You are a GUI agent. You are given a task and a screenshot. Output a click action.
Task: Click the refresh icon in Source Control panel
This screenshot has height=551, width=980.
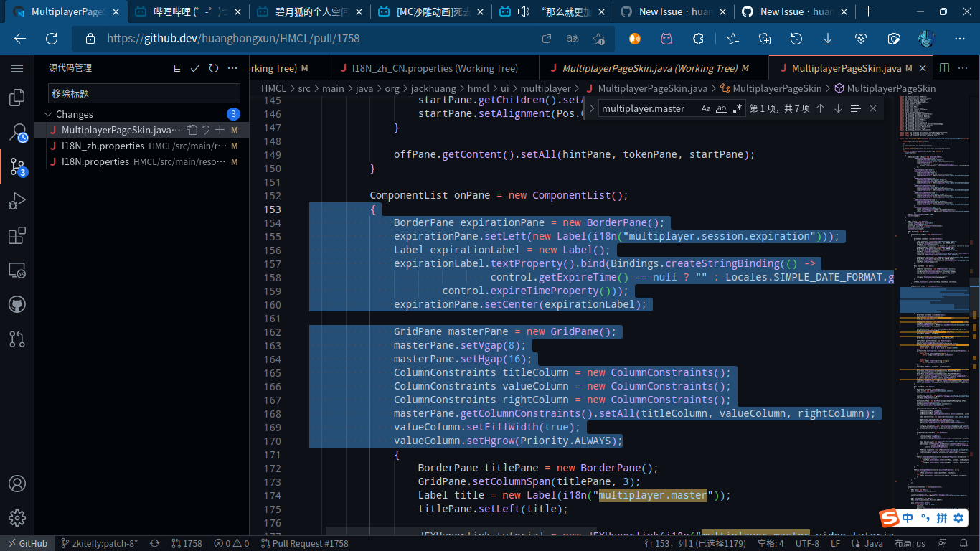tap(213, 67)
